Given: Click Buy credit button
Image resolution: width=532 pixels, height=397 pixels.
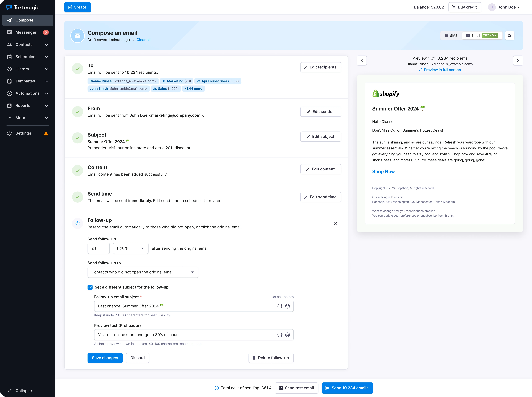Looking at the screenshot, I should point(465,7).
